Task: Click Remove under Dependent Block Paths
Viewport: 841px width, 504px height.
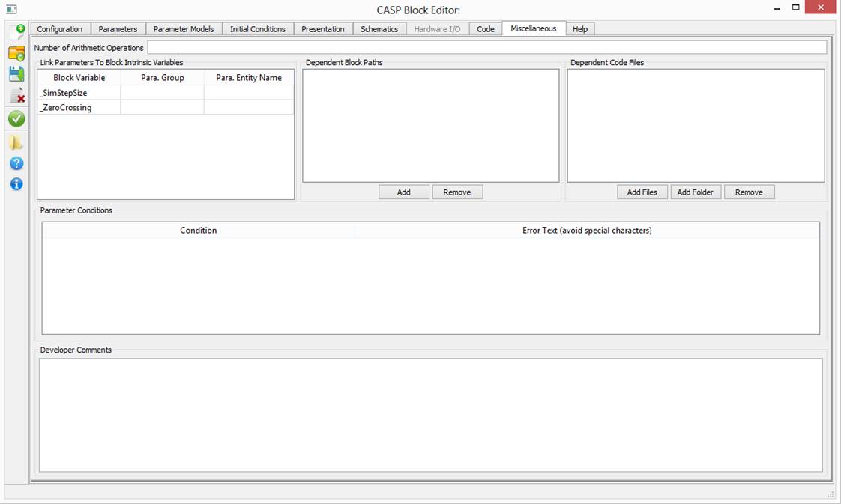Action: pyautogui.click(x=457, y=192)
